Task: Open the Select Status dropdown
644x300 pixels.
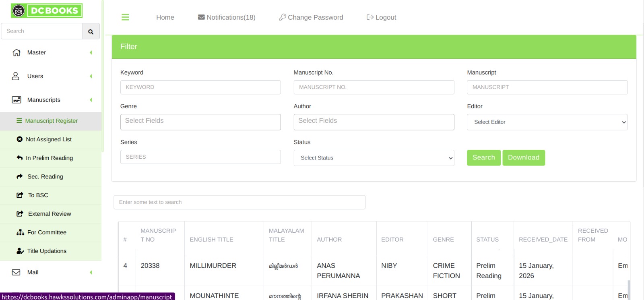Action: pyautogui.click(x=374, y=158)
